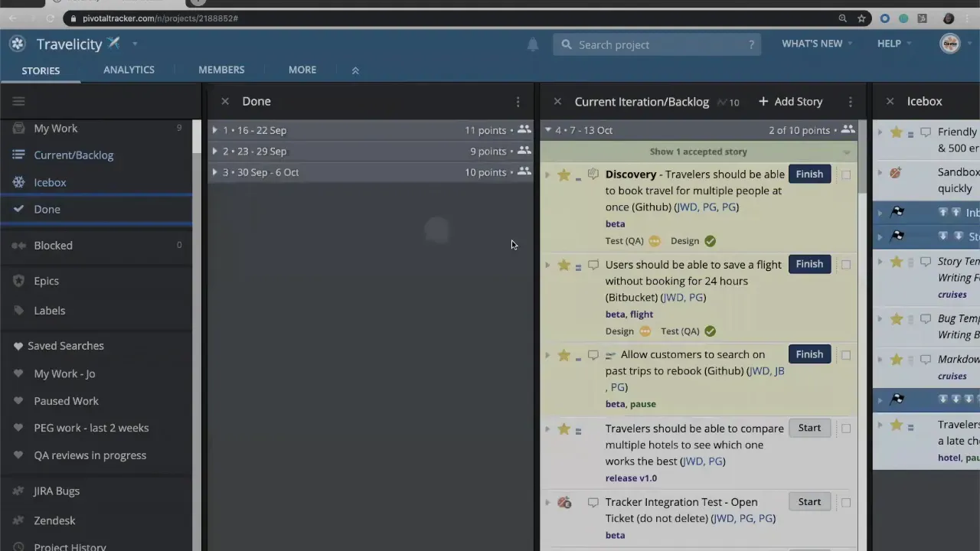Expand the 30 Sep - 6 Oct iteration
The width and height of the screenshot is (980, 551).
(215, 172)
